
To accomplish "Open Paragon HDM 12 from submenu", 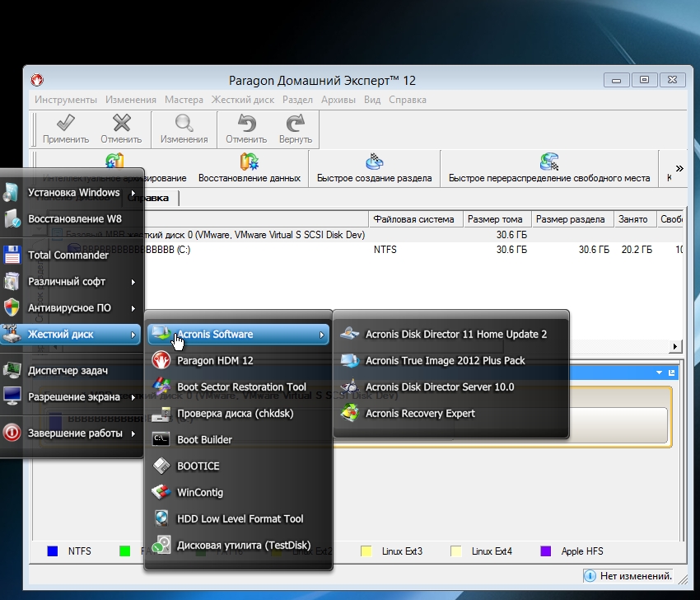I will click(215, 361).
